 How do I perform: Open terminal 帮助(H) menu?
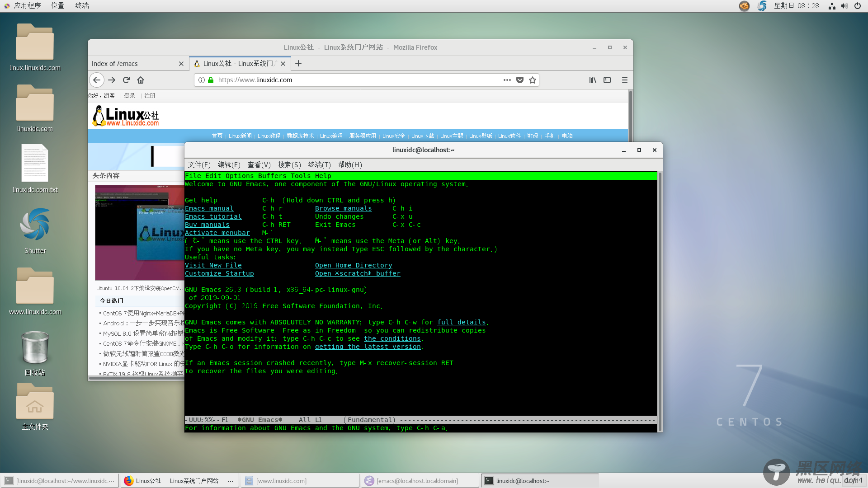click(350, 165)
